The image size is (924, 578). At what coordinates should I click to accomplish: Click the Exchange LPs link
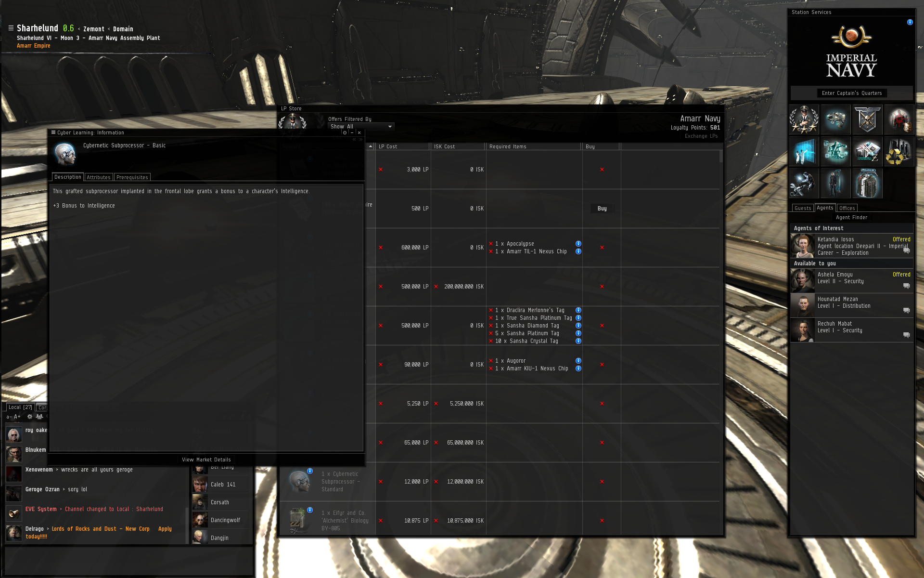(701, 136)
